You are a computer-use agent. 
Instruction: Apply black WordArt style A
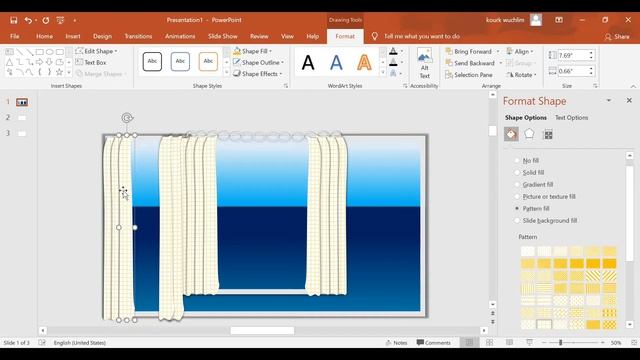(308, 62)
